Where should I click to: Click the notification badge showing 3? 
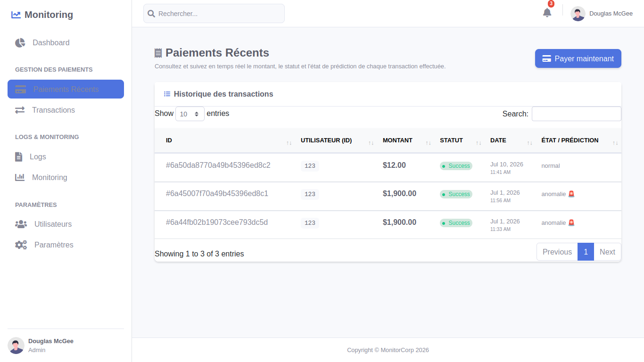tap(551, 4)
